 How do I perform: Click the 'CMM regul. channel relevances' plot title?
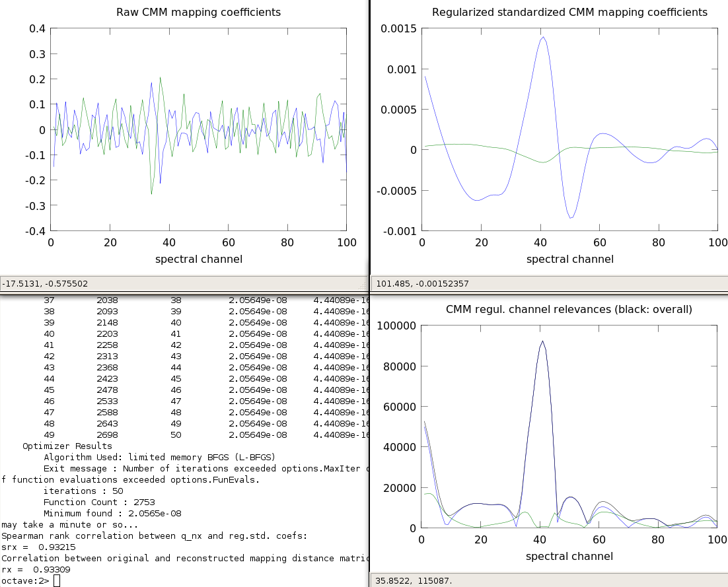point(569,309)
